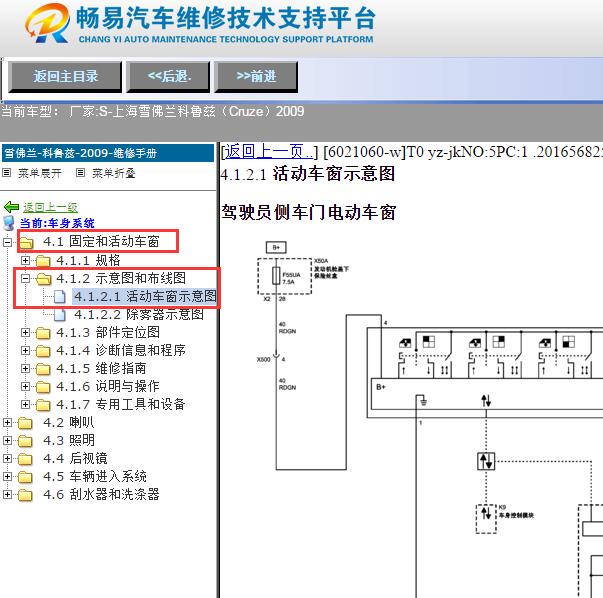Click document icon of 4.1.2.1 活动车窗示意图
The width and height of the screenshot is (603, 598).
(60, 297)
